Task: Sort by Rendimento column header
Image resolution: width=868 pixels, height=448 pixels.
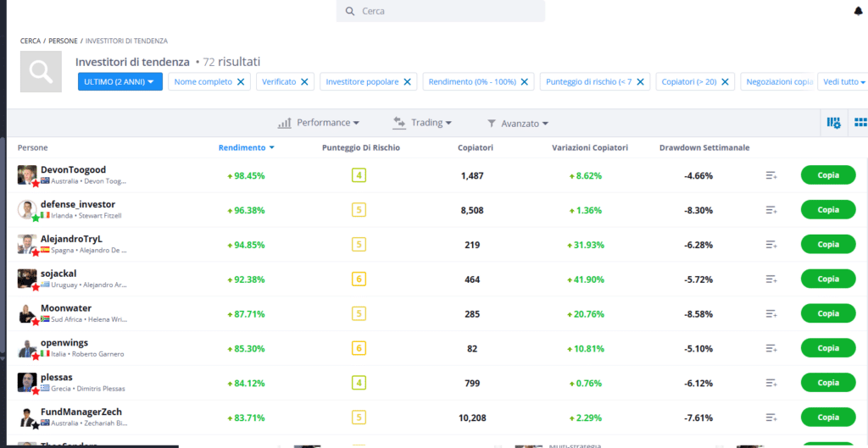Action: click(247, 147)
